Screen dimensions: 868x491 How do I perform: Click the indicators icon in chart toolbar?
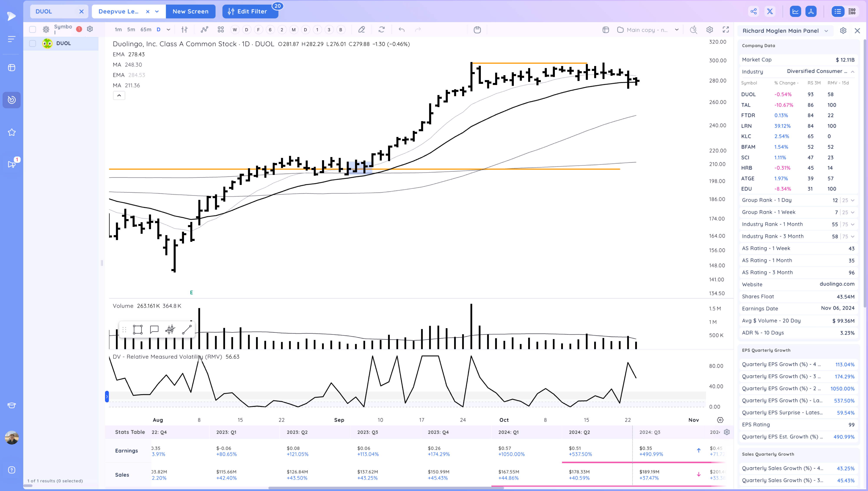tap(204, 30)
